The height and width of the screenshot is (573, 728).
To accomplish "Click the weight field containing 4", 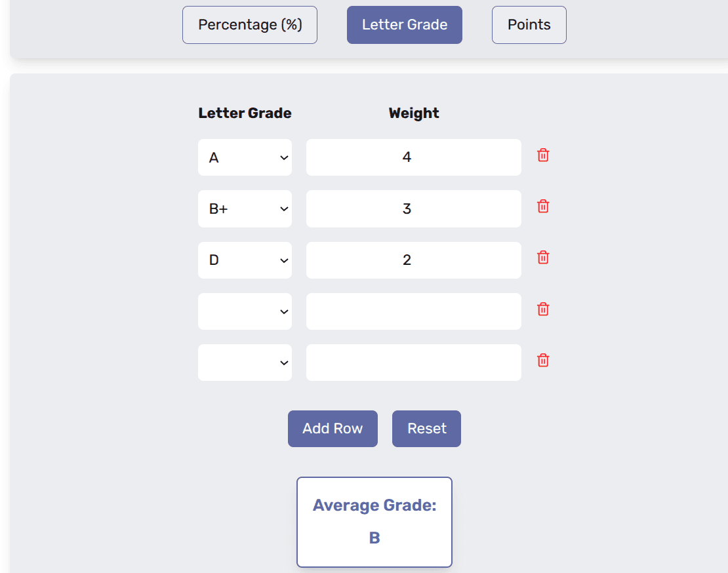I will (x=413, y=157).
